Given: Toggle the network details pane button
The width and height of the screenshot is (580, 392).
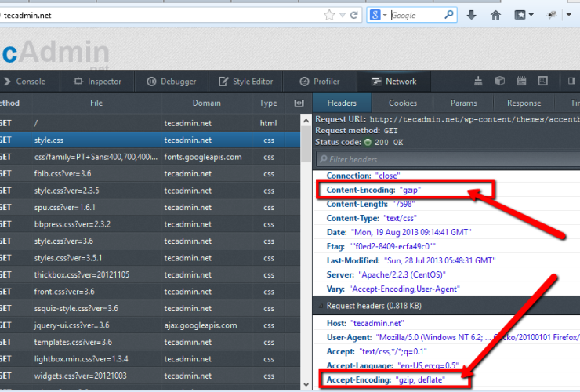Looking at the screenshot, I should [298, 103].
